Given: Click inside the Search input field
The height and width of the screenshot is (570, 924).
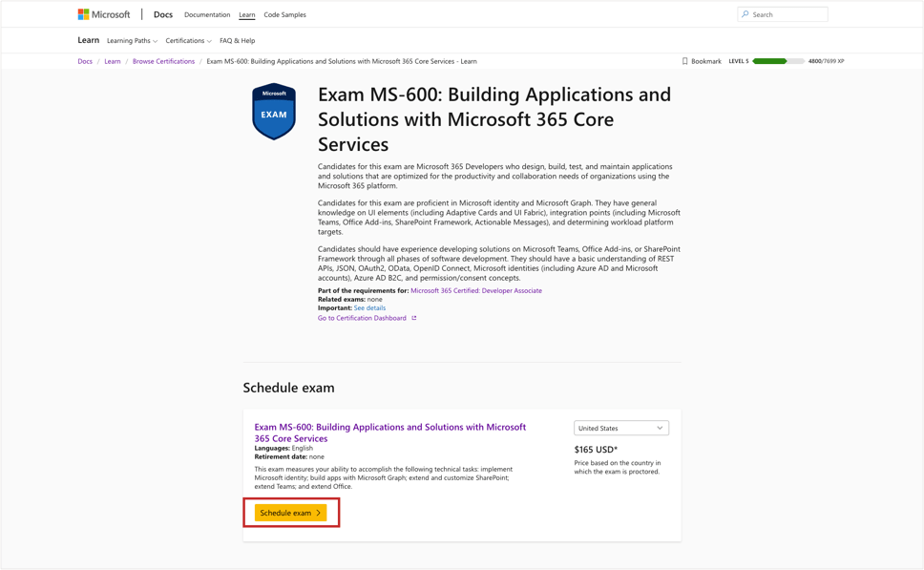Looking at the screenshot, I should 783,13.
